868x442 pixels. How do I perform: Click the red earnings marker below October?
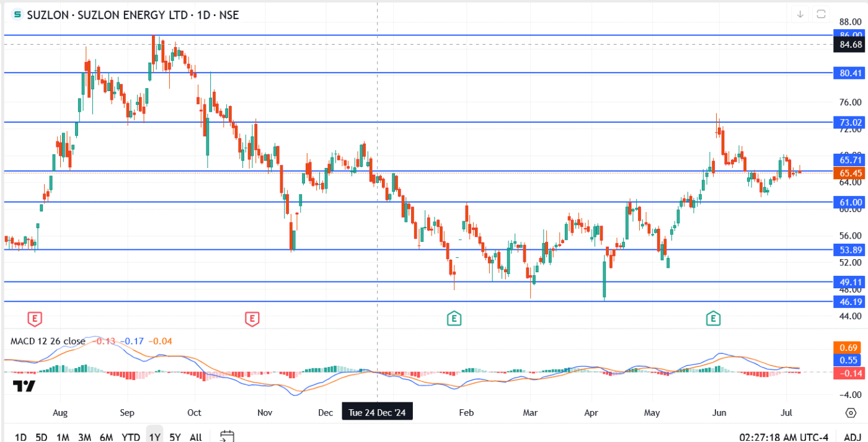[x=252, y=317]
